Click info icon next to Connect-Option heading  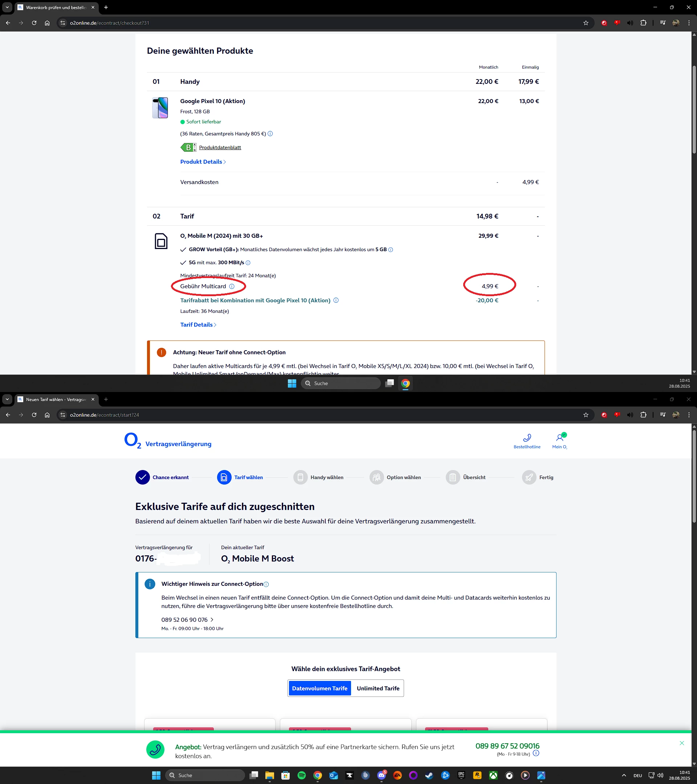[266, 584]
